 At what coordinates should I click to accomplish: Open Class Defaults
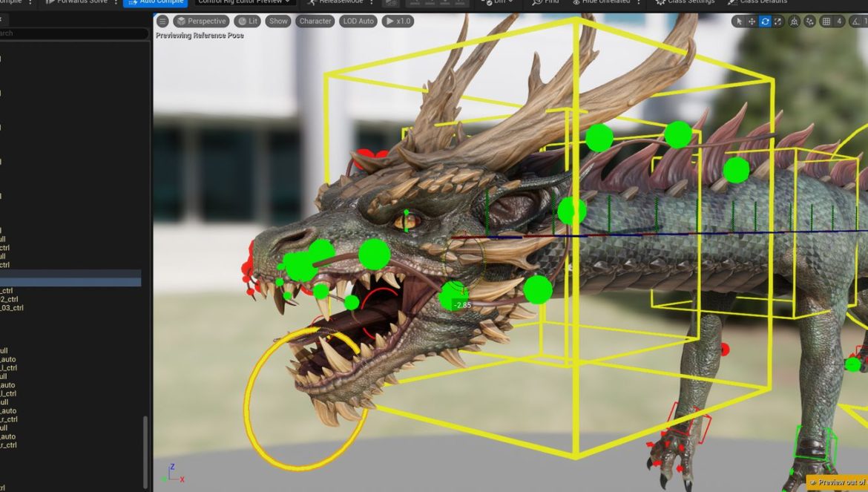pos(758,2)
